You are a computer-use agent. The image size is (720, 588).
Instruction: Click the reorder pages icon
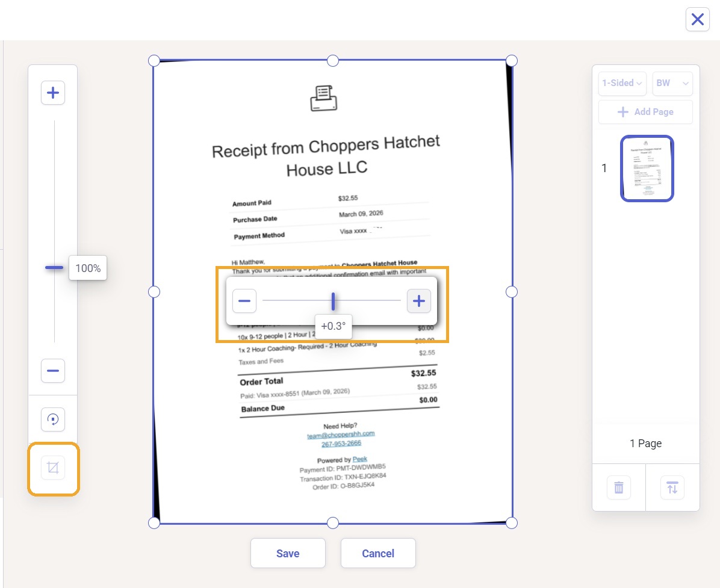click(672, 487)
